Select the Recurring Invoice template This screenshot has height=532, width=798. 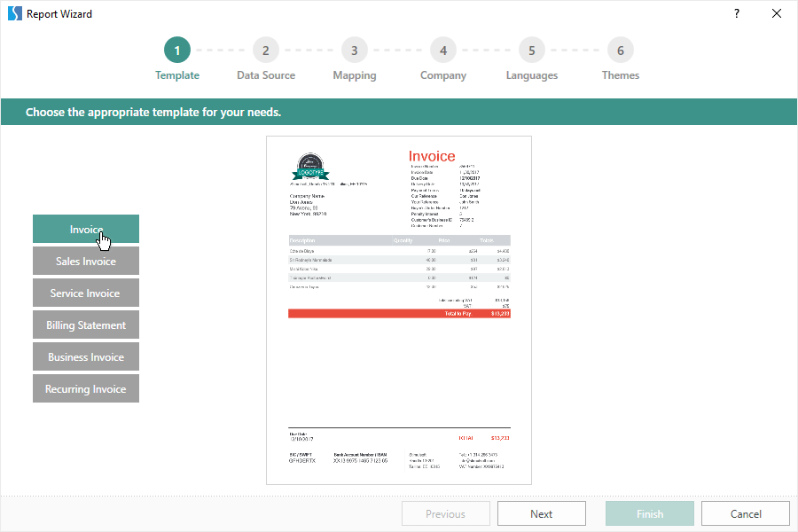[x=86, y=388]
